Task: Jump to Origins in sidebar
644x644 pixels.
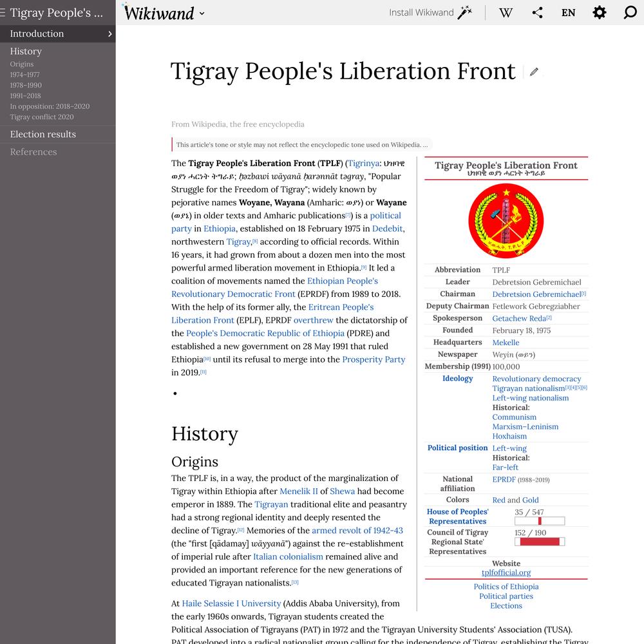Action: 22,64
